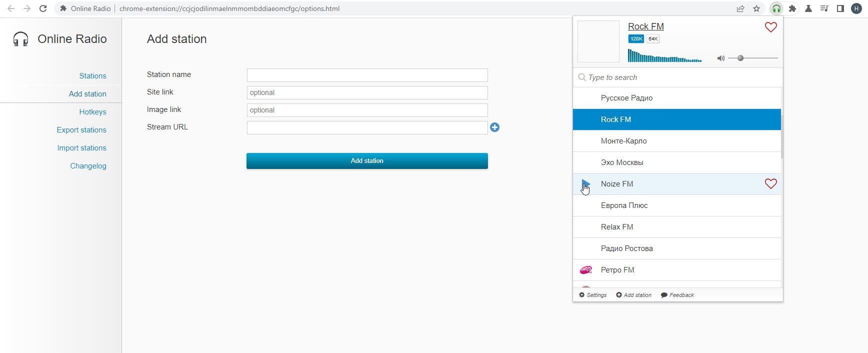Click the station list scrollbar

(x=781, y=136)
